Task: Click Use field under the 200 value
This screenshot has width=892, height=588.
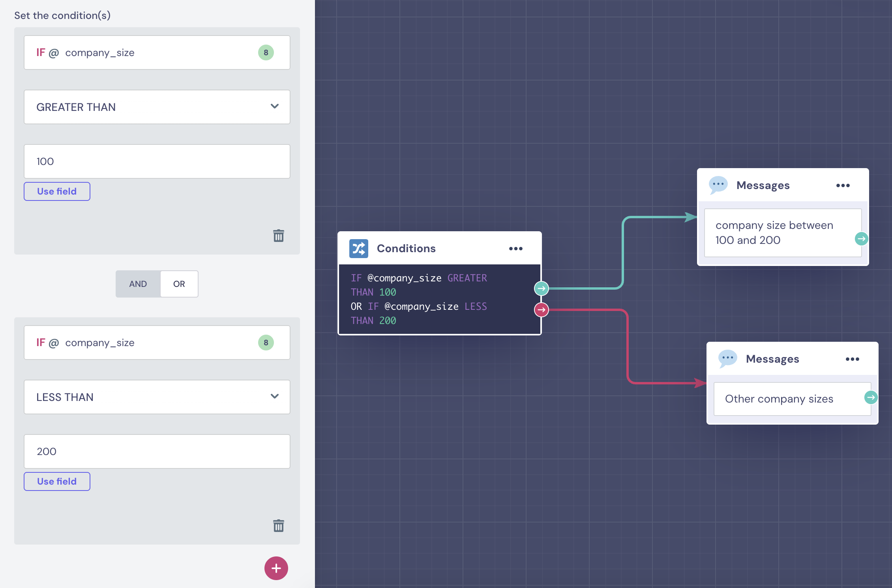Action: 57,481
